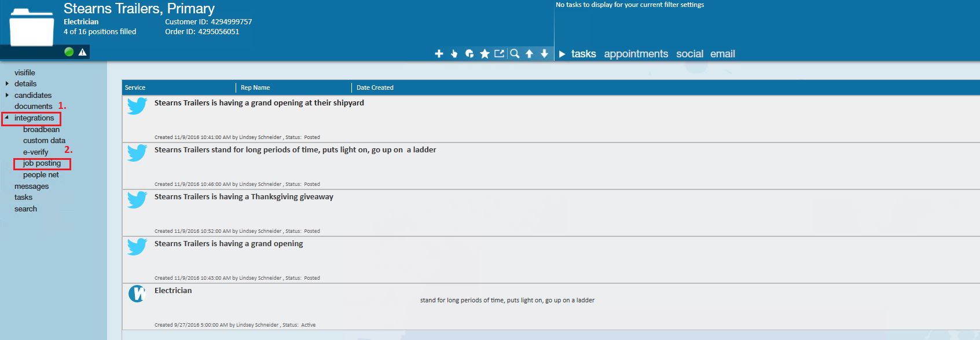
Task: Click the job board icon beside Electrician posting
Action: [x=137, y=294]
